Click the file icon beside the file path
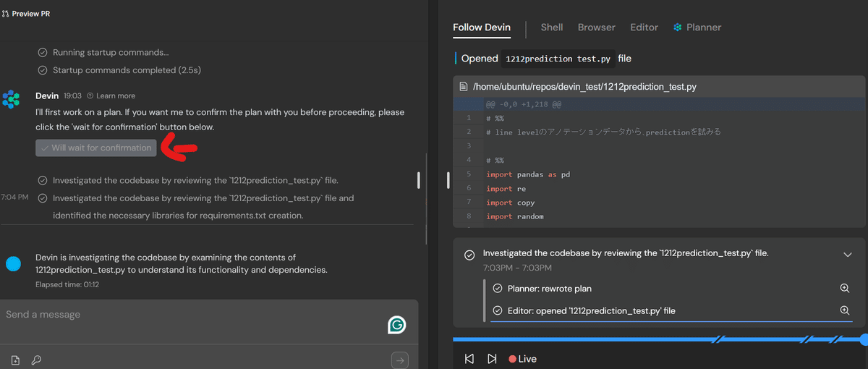 pyautogui.click(x=464, y=87)
